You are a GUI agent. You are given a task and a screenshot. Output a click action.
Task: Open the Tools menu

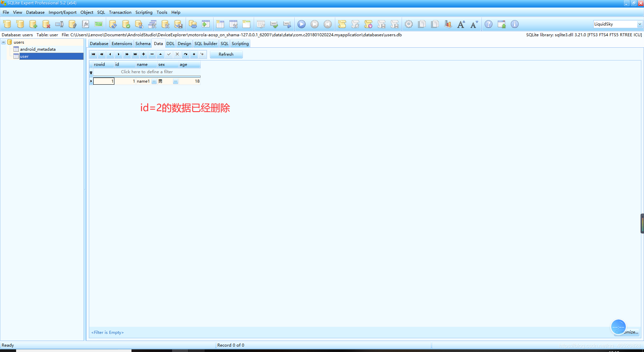tap(162, 12)
